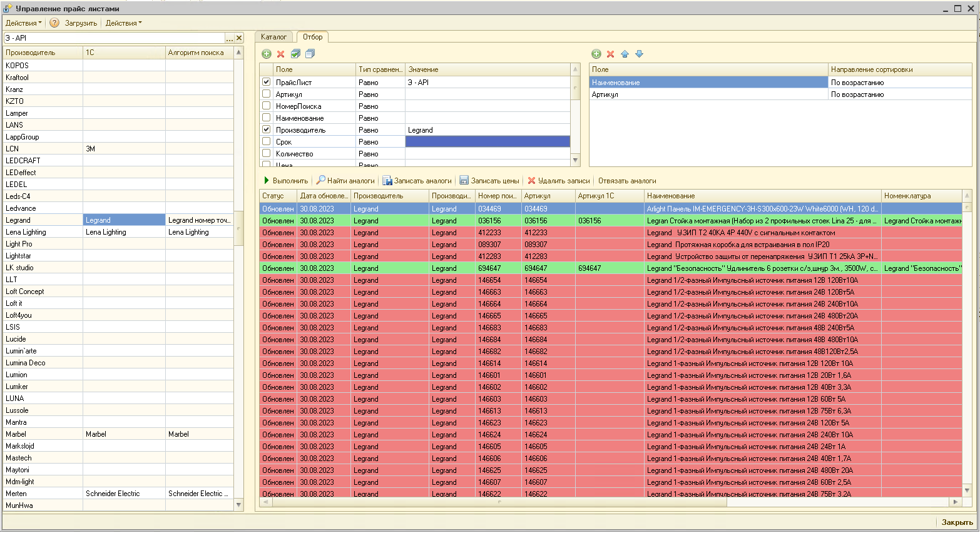Image resolution: width=980 pixels, height=533 pixels.
Task: Click the Закрыть button
Action: click(957, 522)
